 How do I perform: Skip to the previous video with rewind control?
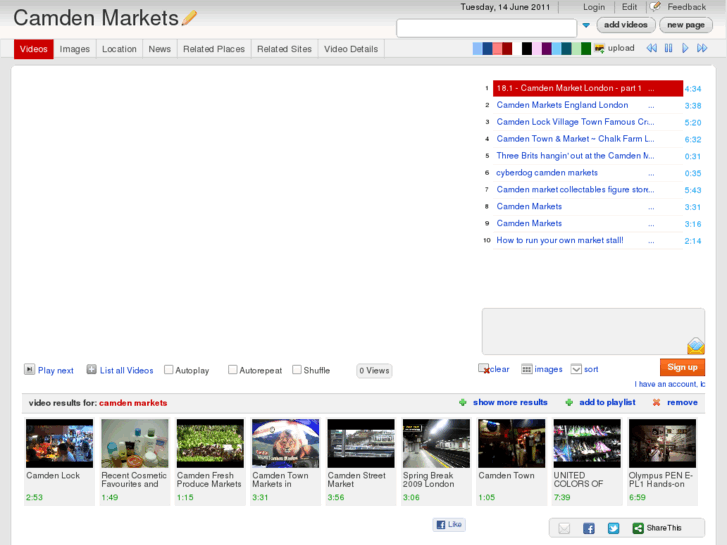point(651,48)
